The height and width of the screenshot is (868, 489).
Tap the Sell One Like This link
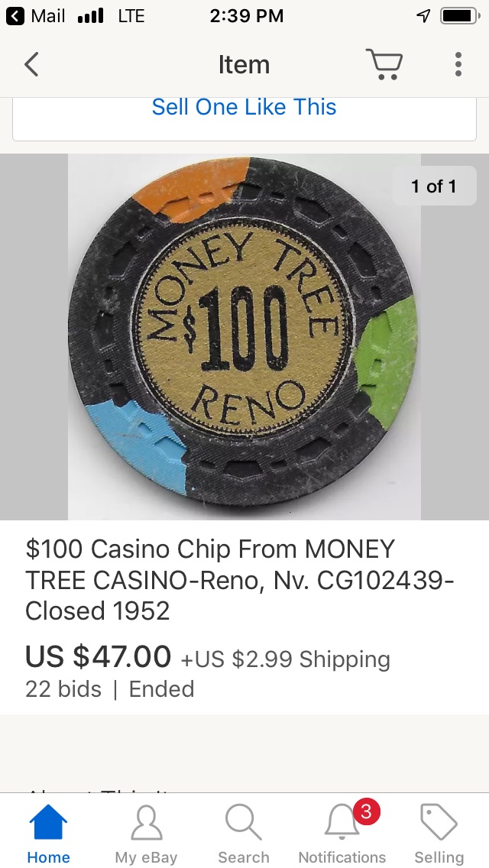[x=244, y=107]
